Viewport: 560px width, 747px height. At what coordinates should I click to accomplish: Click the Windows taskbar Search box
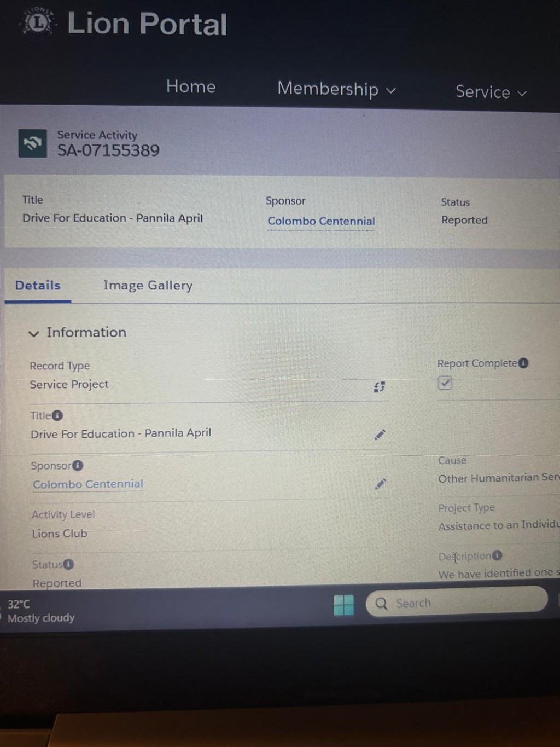(x=457, y=602)
